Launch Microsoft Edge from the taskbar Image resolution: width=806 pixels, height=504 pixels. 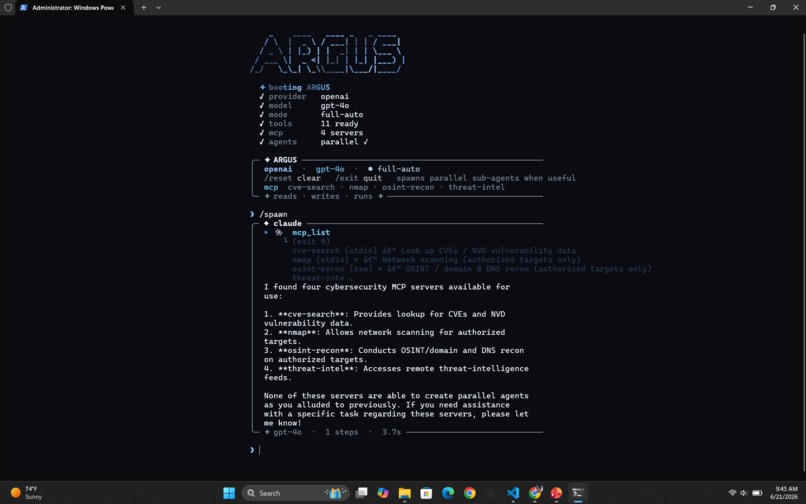pyautogui.click(x=448, y=493)
